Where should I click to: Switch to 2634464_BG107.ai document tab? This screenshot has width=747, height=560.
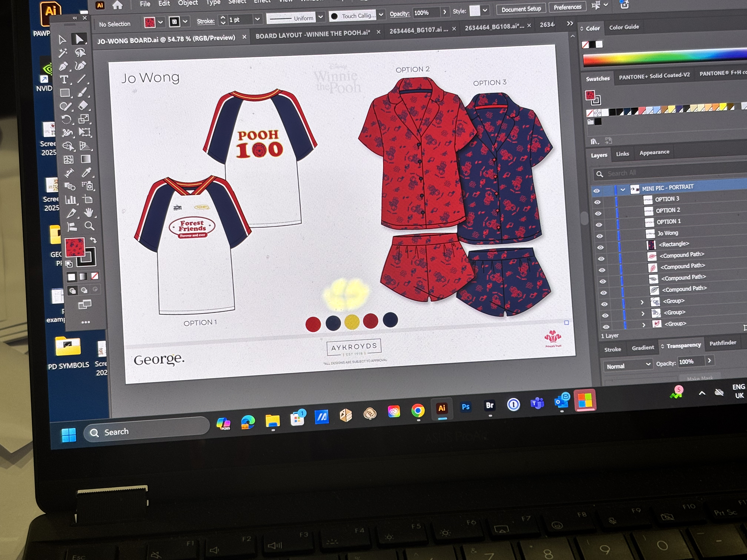[x=419, y=30]
